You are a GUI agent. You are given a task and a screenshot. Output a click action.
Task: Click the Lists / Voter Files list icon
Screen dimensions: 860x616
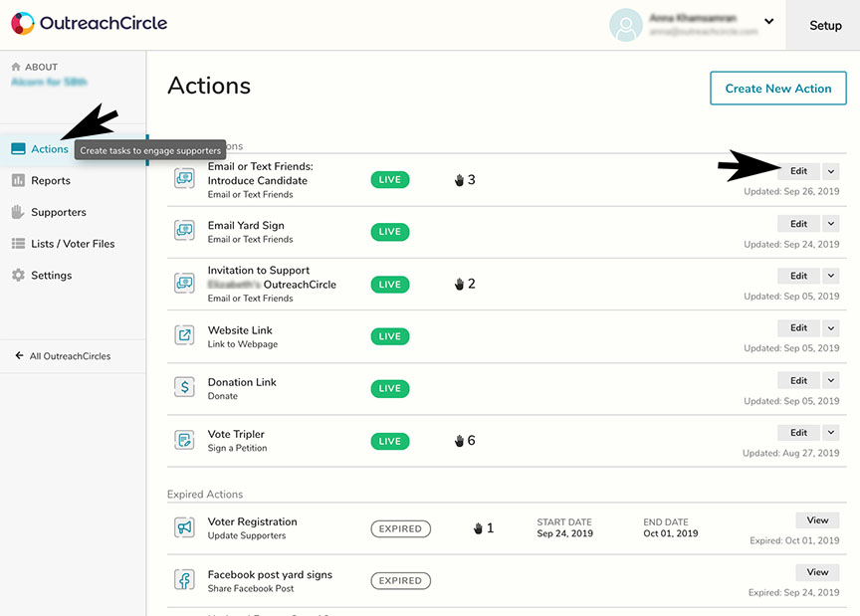click(x=18, y=243)
